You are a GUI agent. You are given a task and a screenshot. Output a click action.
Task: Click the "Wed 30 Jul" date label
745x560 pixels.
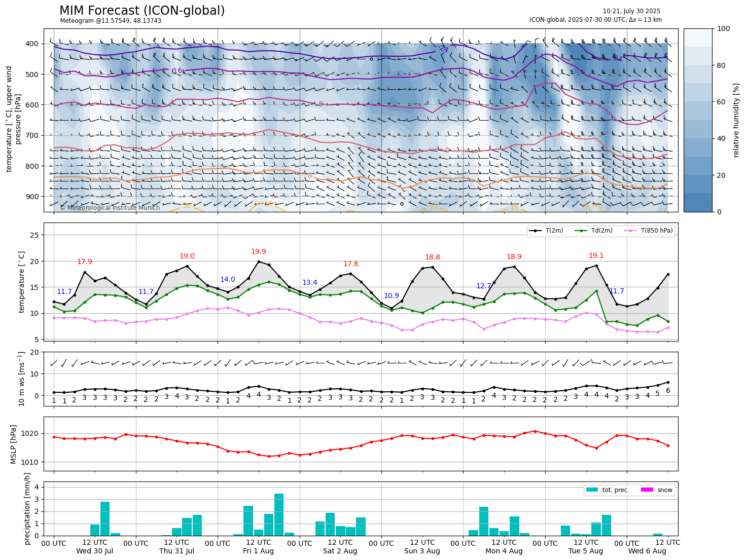click(x=95, y=551)
